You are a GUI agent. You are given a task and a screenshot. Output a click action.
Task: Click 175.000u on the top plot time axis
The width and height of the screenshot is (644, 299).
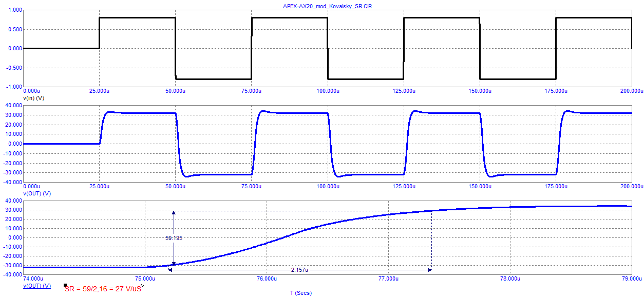[x=556, y=91]
